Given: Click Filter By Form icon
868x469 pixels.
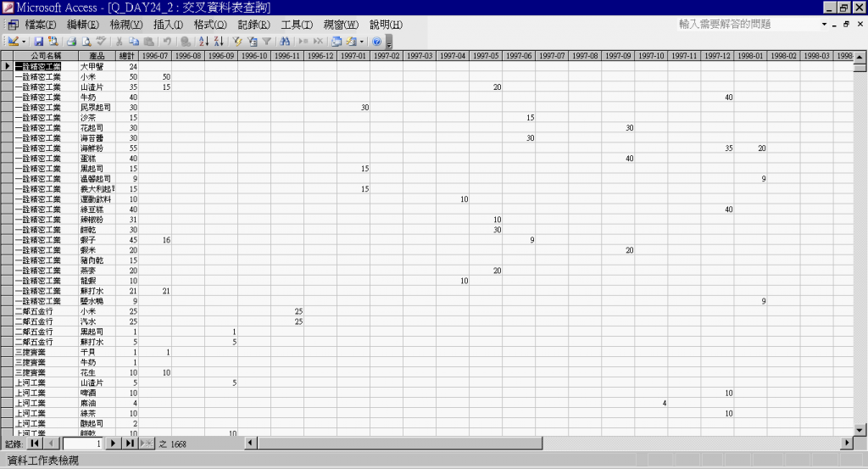Looking at the screenshot, I should click(253, 42).
